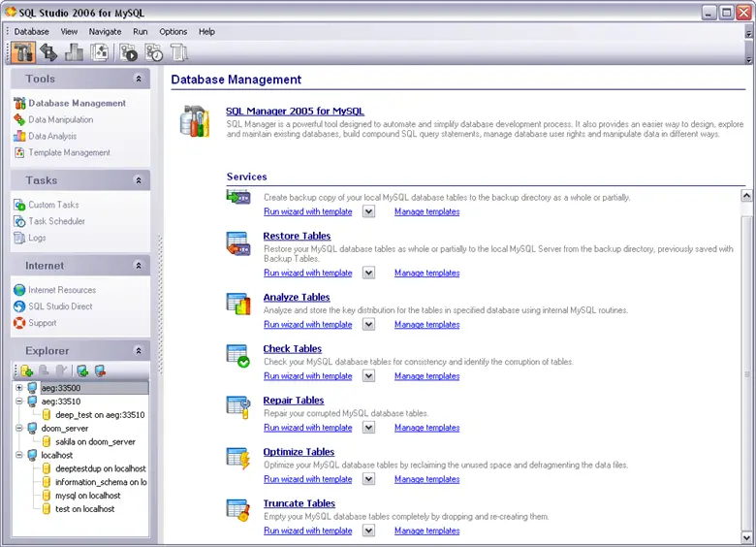Open template dropdown for Optimize Tables
The width and height of the screenshot is (756, 547).
pos(369,479)
